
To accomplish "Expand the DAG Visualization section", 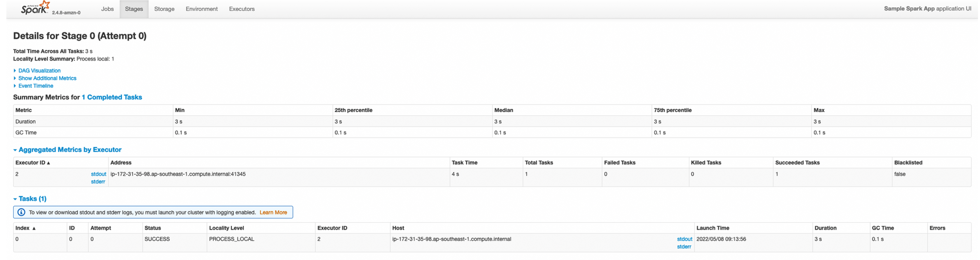I will click(x=39, y=71).
